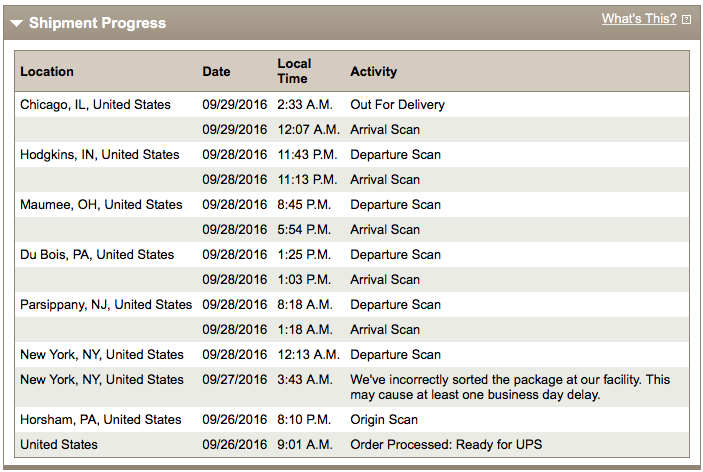Open the What's This? help link
703x472 pixels.
coord(639,19)
